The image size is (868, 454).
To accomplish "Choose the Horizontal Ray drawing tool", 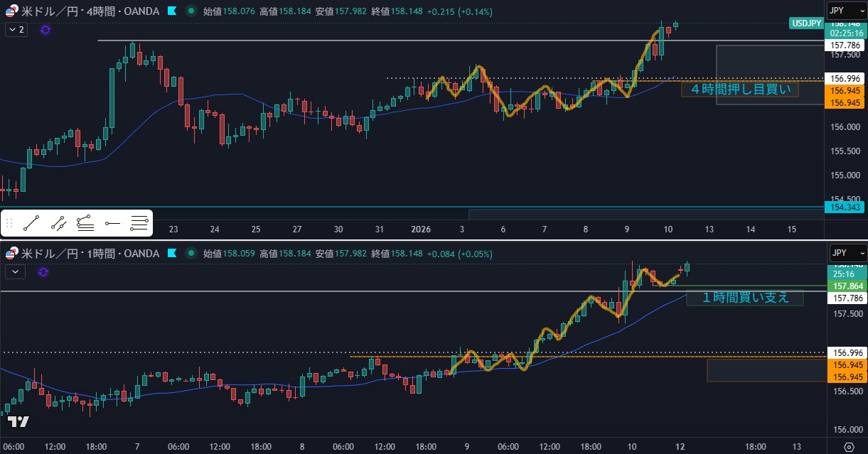I will [x=112, y=225].
